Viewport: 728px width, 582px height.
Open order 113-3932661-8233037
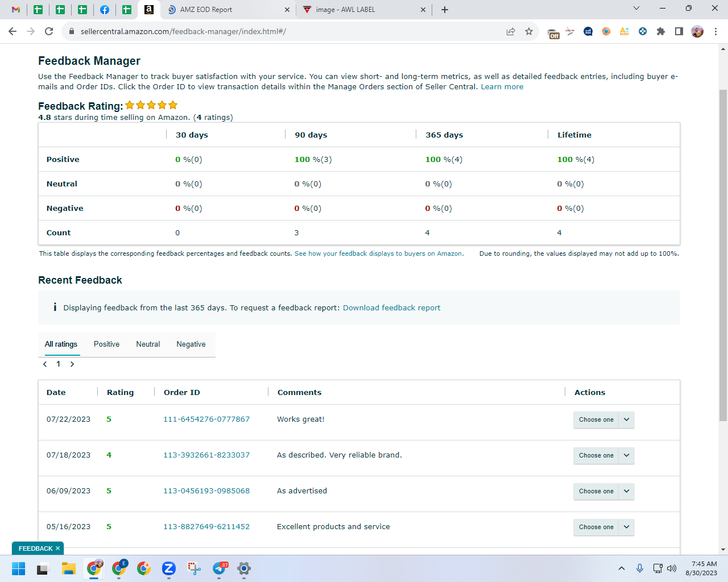pyautogui.click(x=206, y=455)
